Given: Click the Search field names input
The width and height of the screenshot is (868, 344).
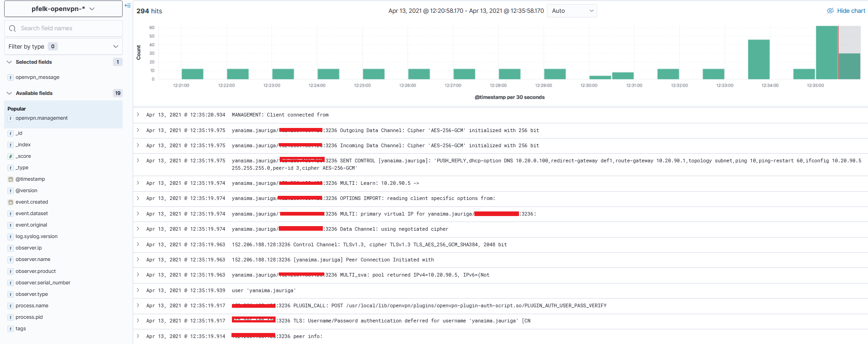Looking at the screenshot, I should pyautogui.click(x=63, y=28).
